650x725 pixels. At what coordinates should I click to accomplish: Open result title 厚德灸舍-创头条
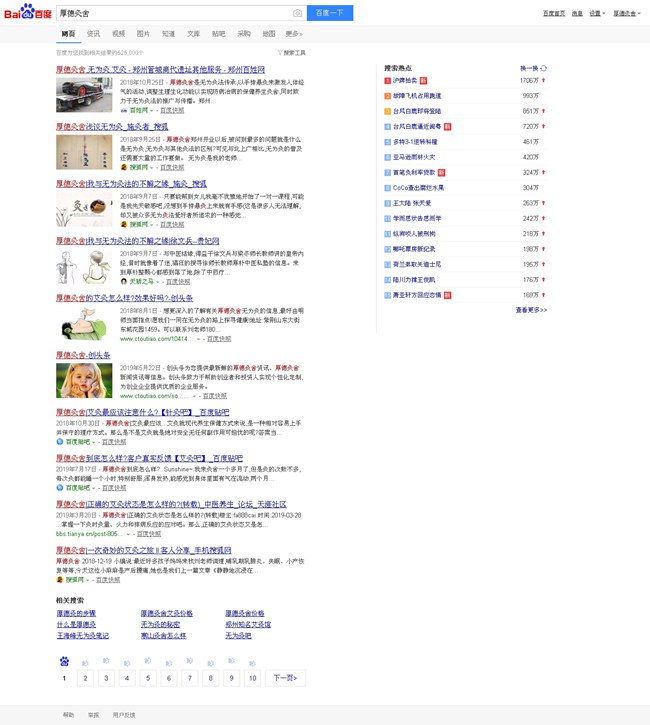click(83, 355)
